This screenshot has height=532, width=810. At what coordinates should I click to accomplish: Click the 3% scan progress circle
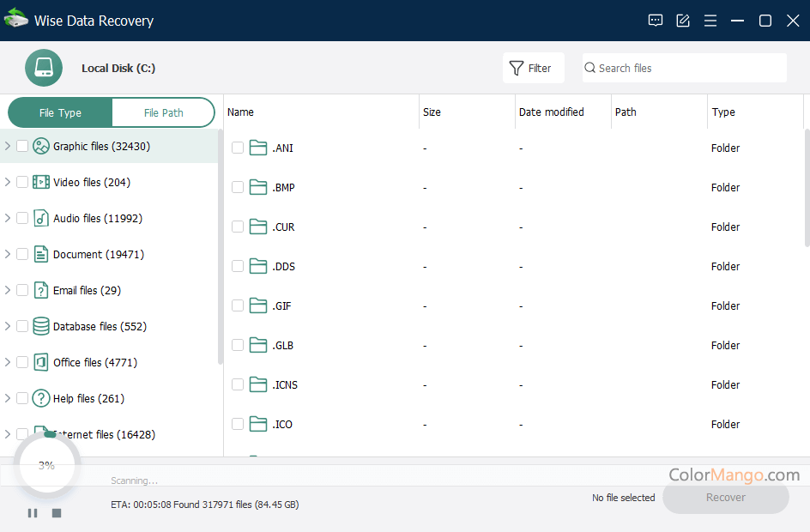46,464
